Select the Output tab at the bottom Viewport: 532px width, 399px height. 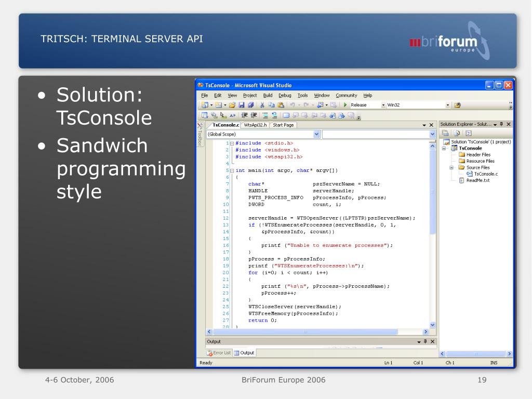click(244, 353)
